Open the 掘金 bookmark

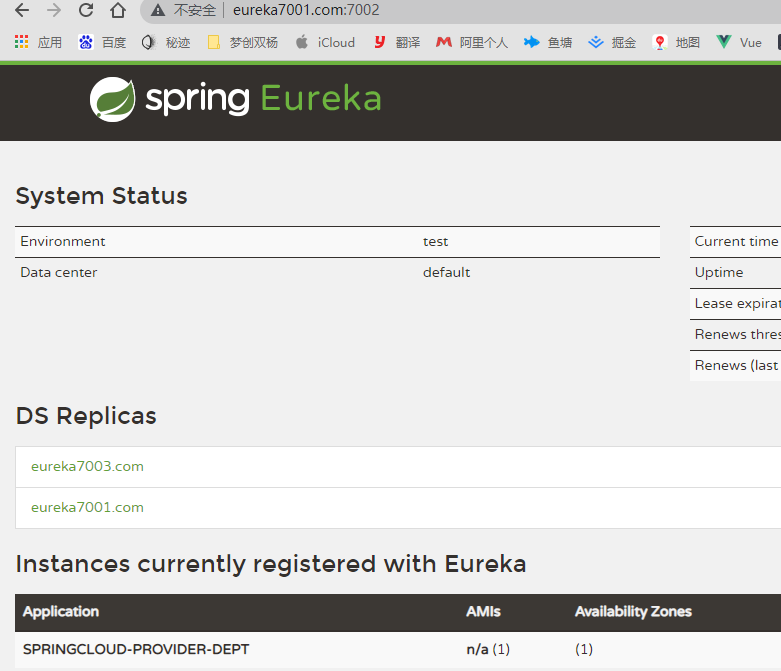[612, 42]
